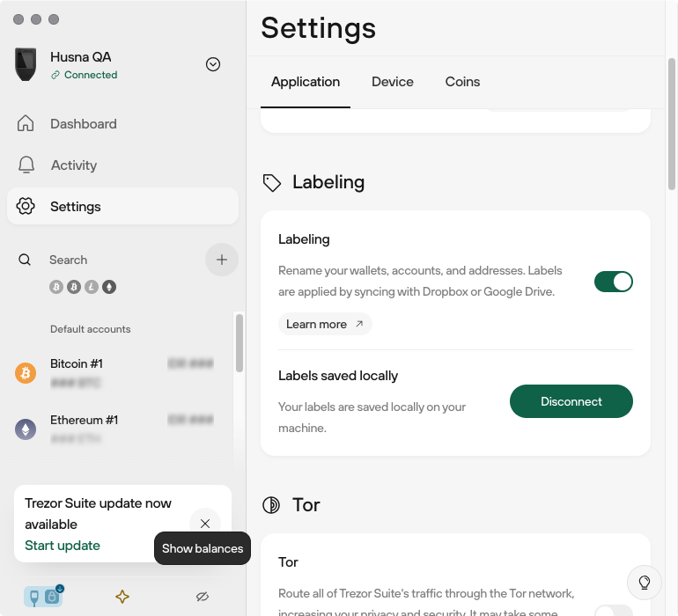Image resolution: width=678 pixels, height=616 pixels.
Task: Click the Labels saved locally heading
Action: coord(338,376)
